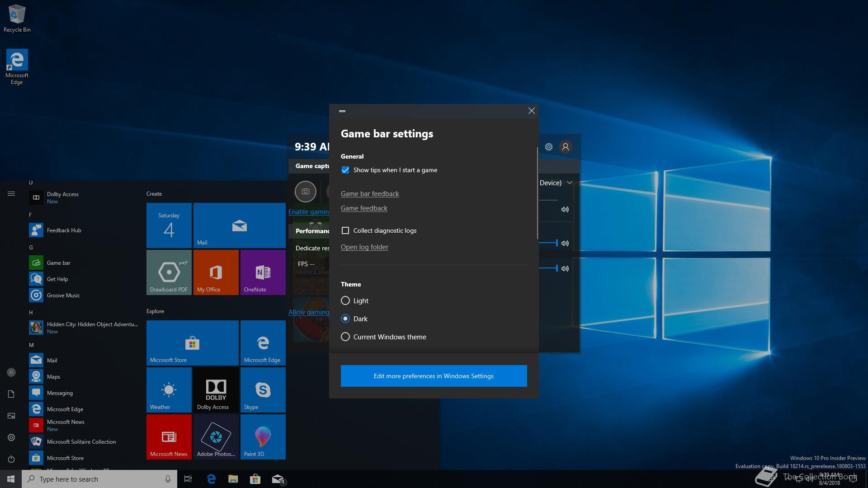Click the Windows Start button
This screenshot has height=488, width=868.
(x=11, y=479)
